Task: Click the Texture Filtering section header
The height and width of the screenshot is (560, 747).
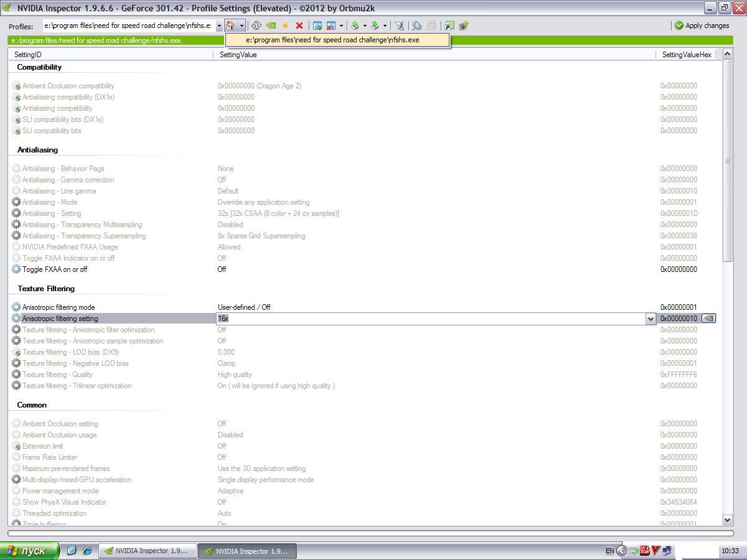Action: [x=46, y=289]
